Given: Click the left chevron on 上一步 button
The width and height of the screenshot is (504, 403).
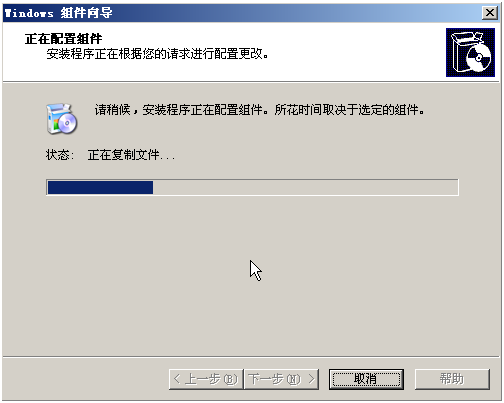Looking at the screenshot, I should (x=177, y=379).
